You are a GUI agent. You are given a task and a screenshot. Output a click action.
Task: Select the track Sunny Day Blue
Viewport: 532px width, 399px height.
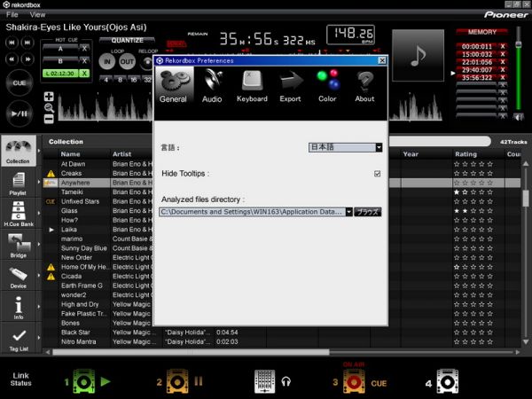pos(84,248)
